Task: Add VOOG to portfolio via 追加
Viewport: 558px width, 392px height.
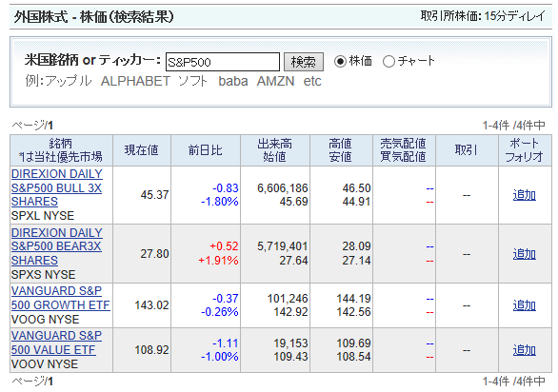Action: (x=524, y=305)
